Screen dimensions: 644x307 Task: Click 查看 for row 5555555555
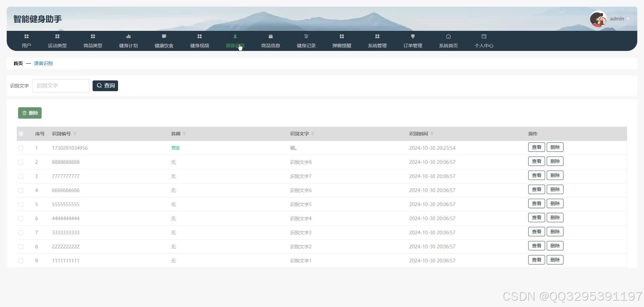(537, 203)
